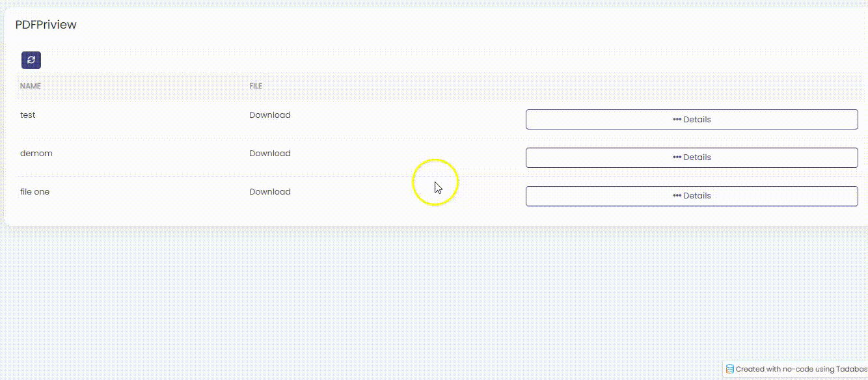Screen dimensions: 868x380
Task: Click the Tadabase database logo icon
Action: pyautogui.click(x=730, y=369)
